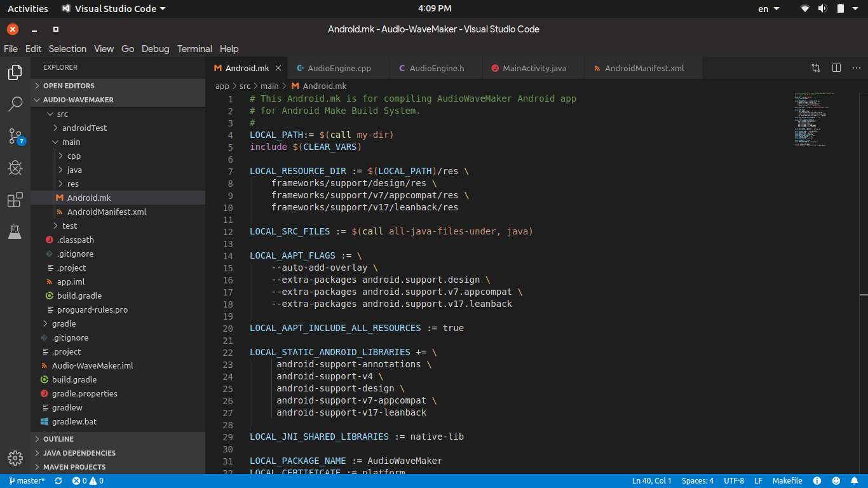Click the battery icon in top bar

click(x=840, y=8)
